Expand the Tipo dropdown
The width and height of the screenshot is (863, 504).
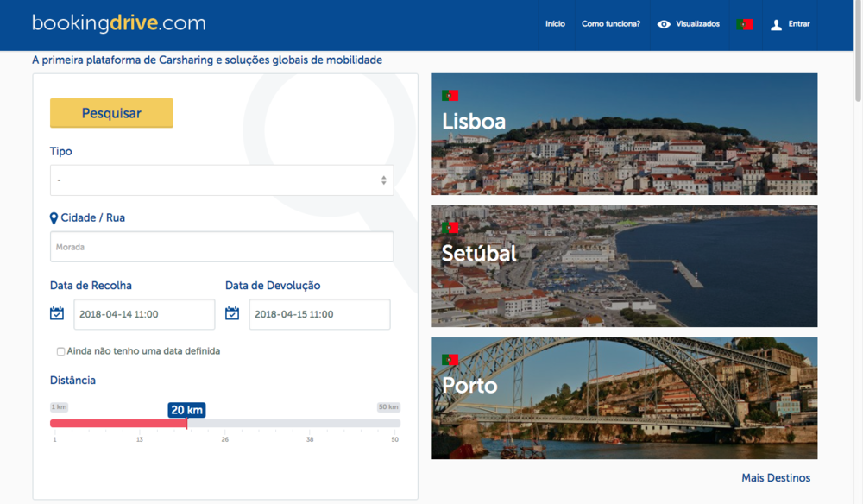(x=222, y=180)
